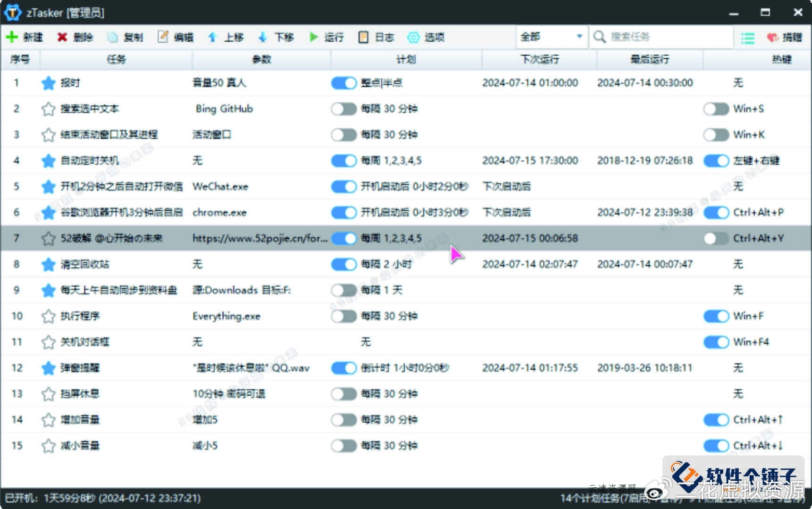The height and width of the screenshot is (509, 812).
Task: Disable the schedule toggle for 报时
Action: click(343, 83)
